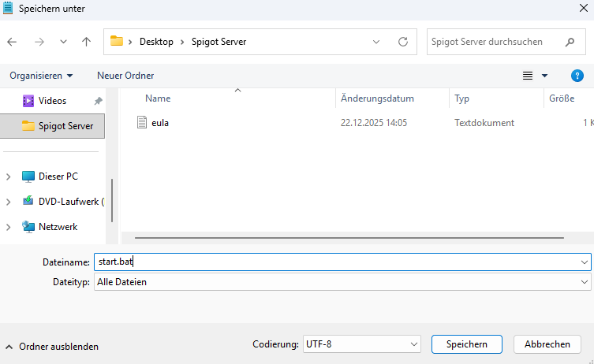Select the eula text document
The height and width of the screenshot is (364, 594).
point(160,123)
